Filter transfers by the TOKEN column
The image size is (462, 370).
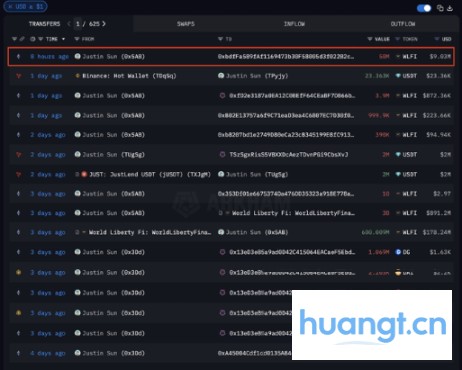(397, 39)
